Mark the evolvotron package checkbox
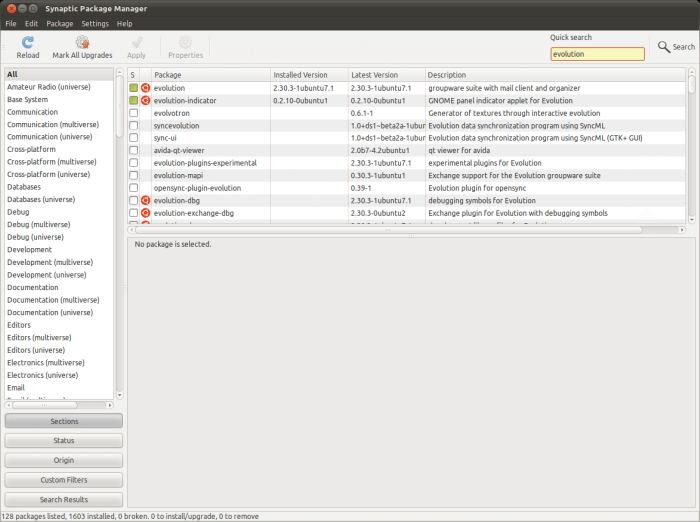This screenshot has width=700, height=522. 133,113
